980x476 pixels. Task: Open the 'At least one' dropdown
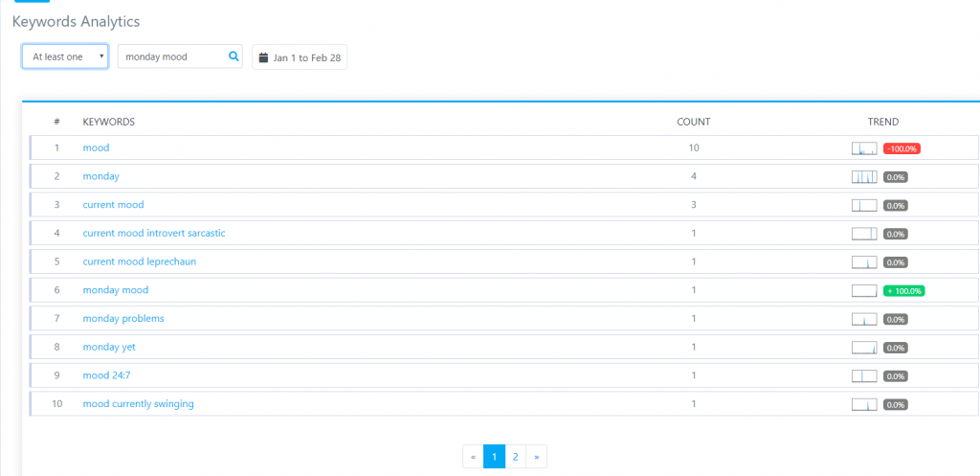(65, 57)
